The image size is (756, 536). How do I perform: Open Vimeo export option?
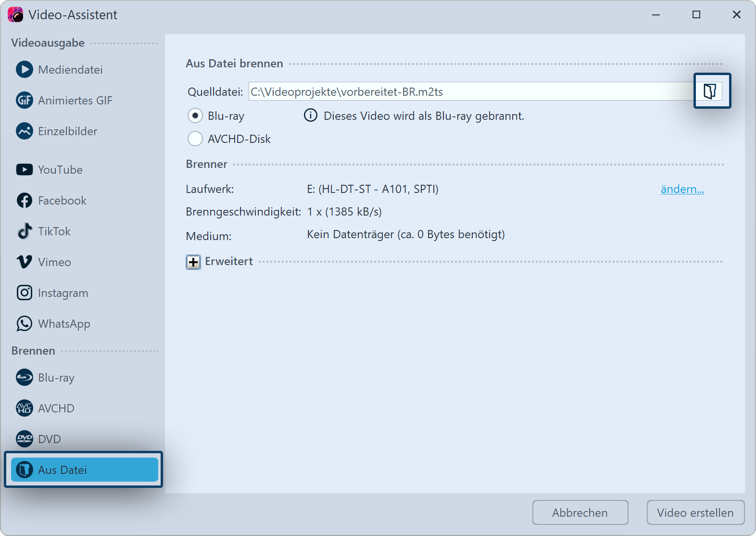pyautogui.click(x=54, y=262)
